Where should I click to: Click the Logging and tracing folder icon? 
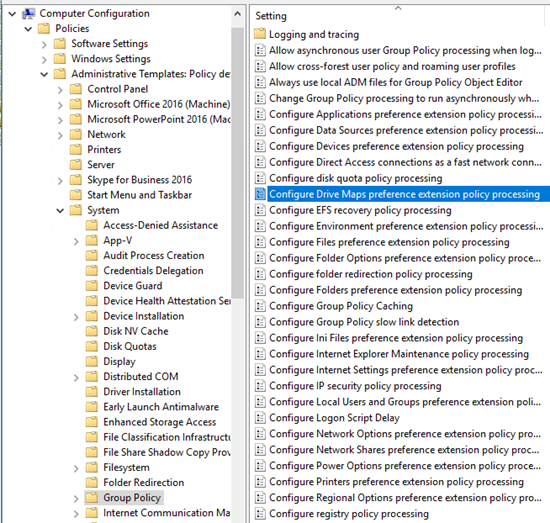pyautogui.click(x=260, y=34)
